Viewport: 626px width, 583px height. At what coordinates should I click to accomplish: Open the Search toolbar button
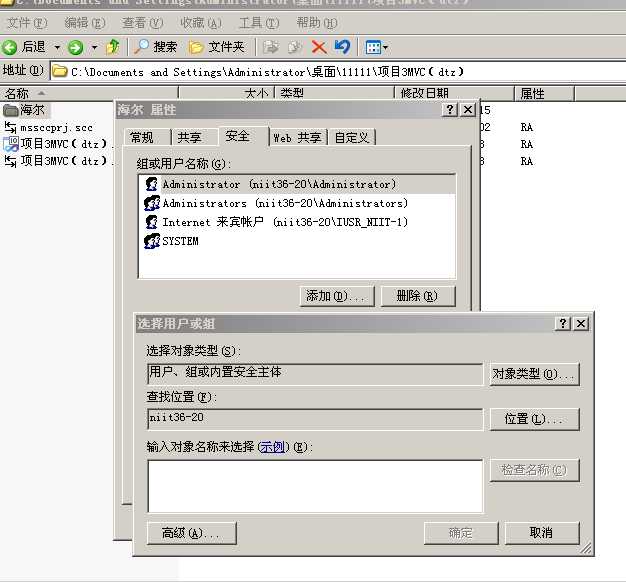(156, 47)
